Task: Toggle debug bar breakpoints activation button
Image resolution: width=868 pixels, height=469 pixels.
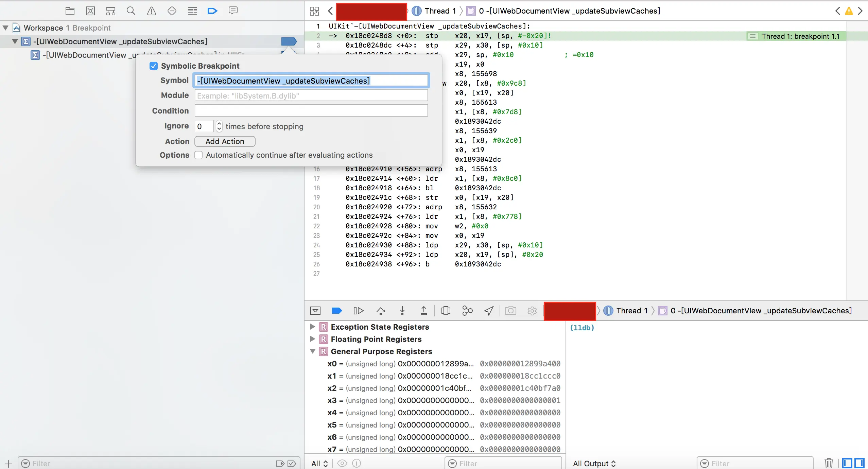Action: 336,311
